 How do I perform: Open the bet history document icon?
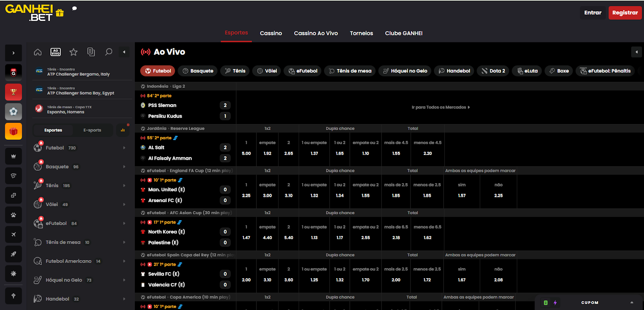pyautogui.click(x=91, y=52)
